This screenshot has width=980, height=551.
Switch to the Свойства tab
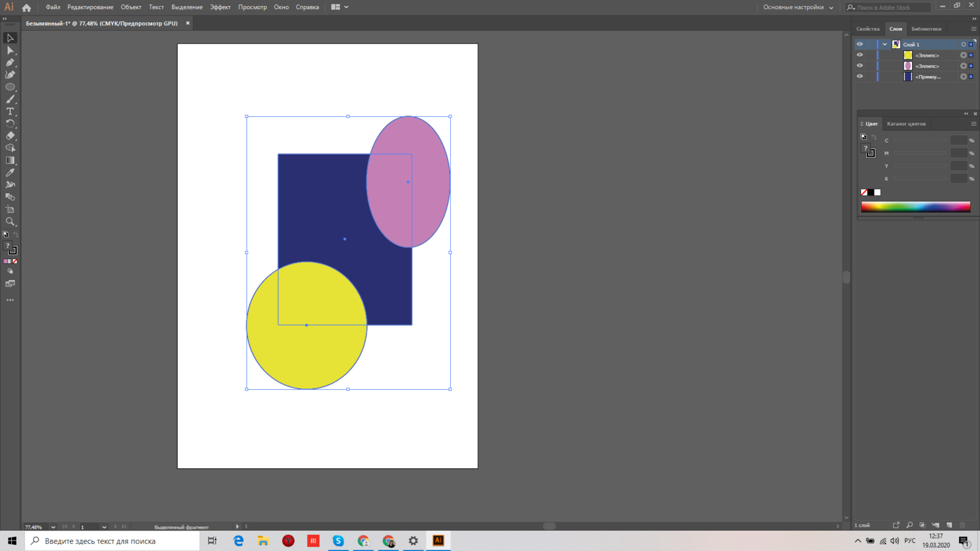click(x=868, y=29)
